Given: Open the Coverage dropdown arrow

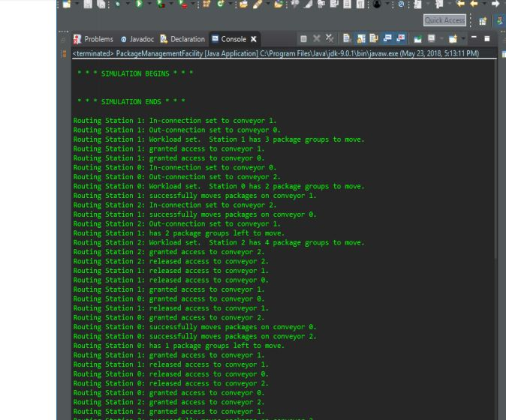Looking at the screenshot, I should (171, 4).
